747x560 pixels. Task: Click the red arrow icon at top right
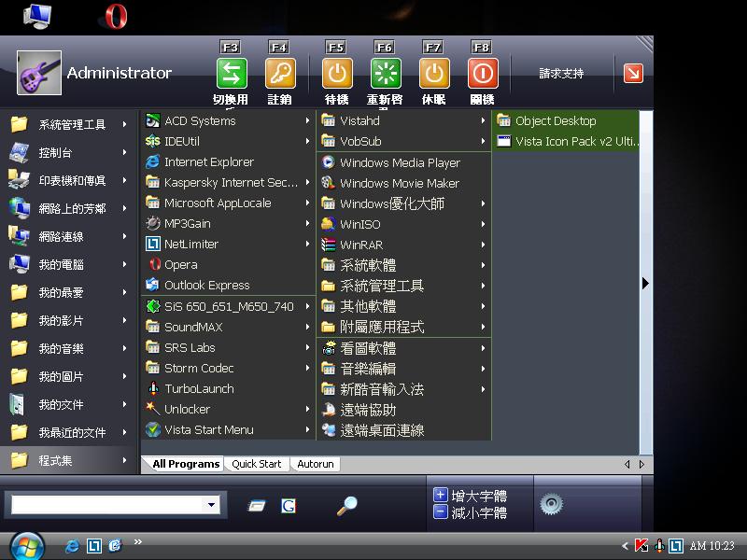coord(633,74)
